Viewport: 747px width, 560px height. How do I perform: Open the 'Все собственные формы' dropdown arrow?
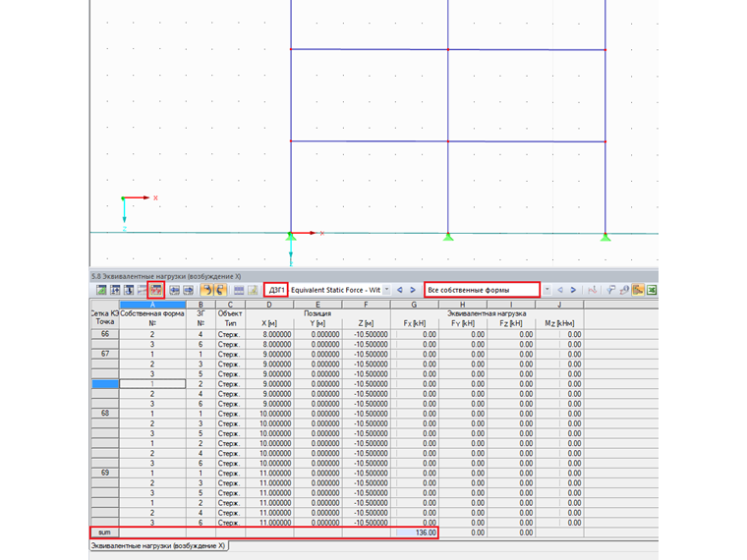coord(546,290)
